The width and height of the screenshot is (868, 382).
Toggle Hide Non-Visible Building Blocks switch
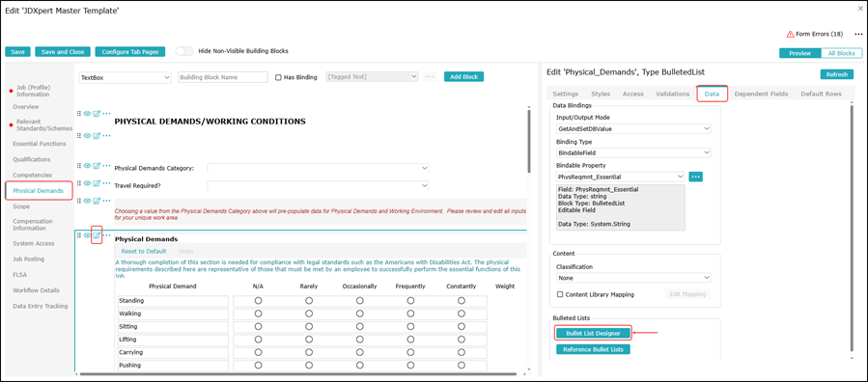(x=184, y=51)
